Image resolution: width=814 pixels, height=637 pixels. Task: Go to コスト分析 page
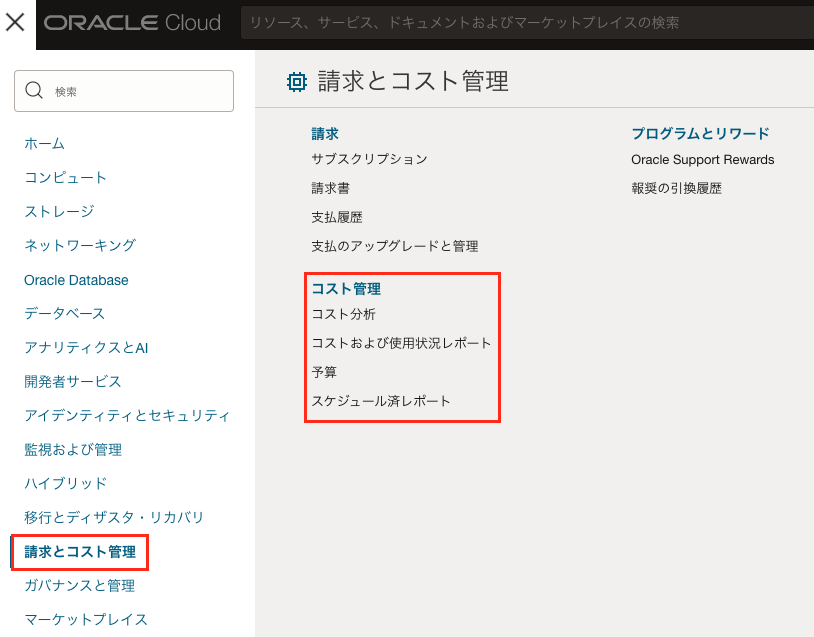(343, 314)
